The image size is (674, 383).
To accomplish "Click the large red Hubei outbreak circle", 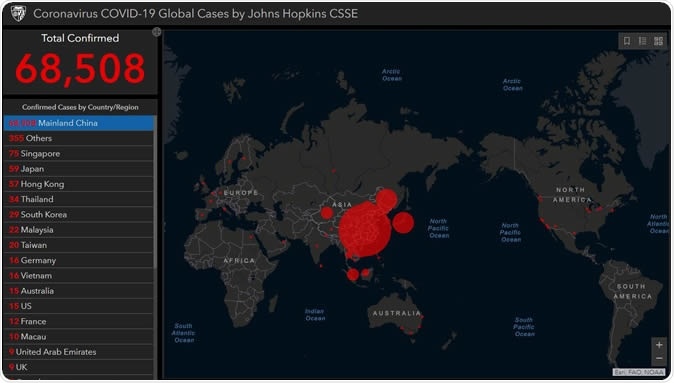I will click(365, 230).
